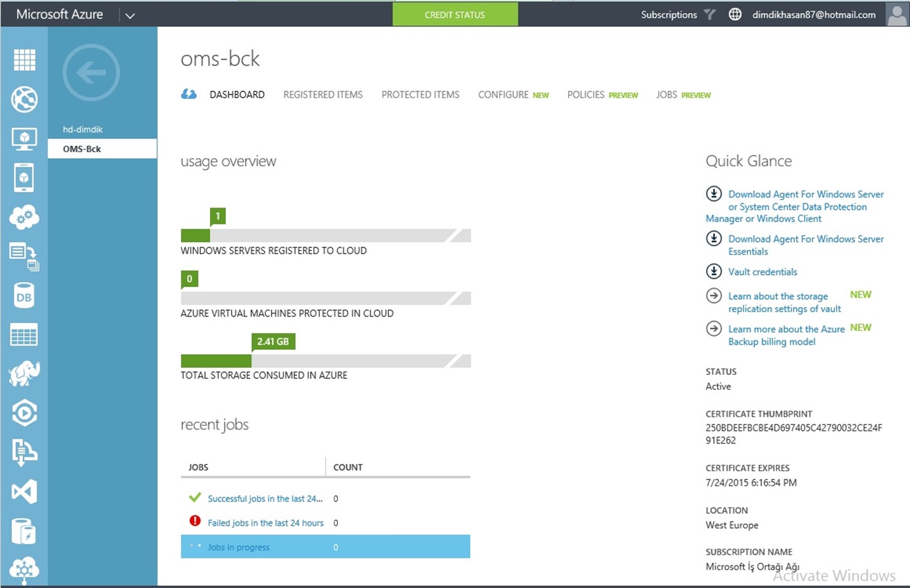Open Failed jobs in the last 24 hours
Viewport: 910px width, 588px height.
pos(266,523)
